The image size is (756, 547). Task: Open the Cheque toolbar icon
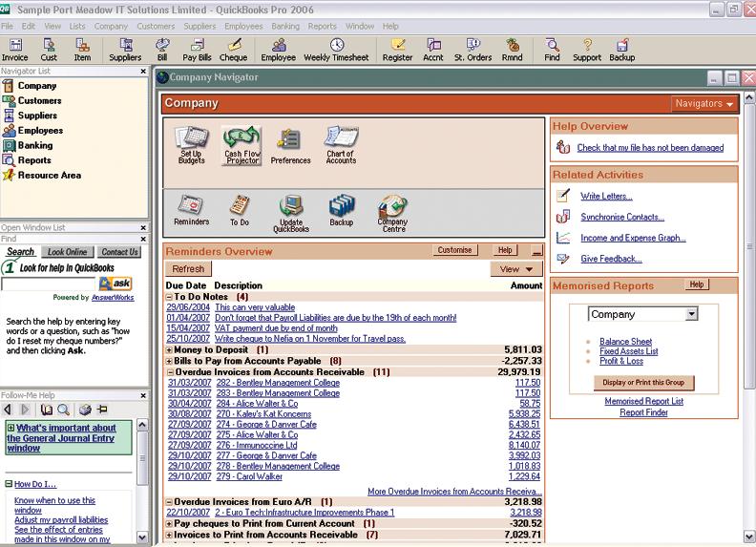[x=233, y=51]
